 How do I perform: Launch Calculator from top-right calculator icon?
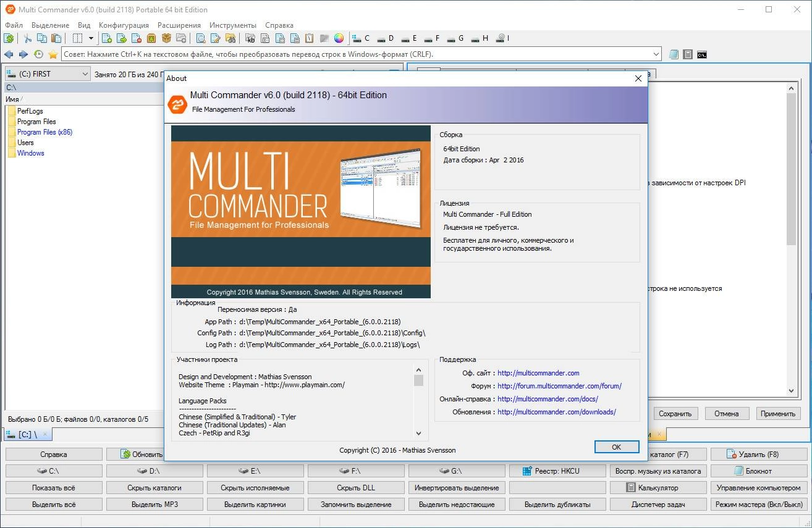[688, 54]
